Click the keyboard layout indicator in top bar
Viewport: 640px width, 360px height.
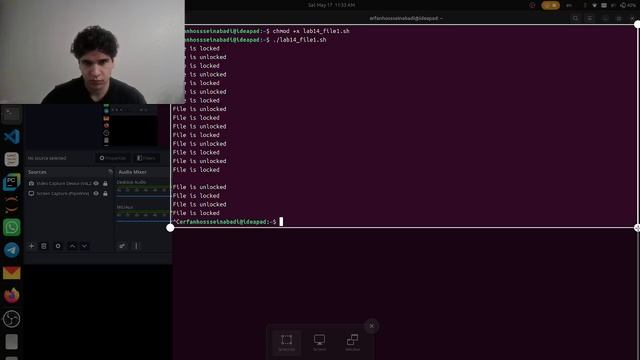pyautogui.click(x=569, y=5)
